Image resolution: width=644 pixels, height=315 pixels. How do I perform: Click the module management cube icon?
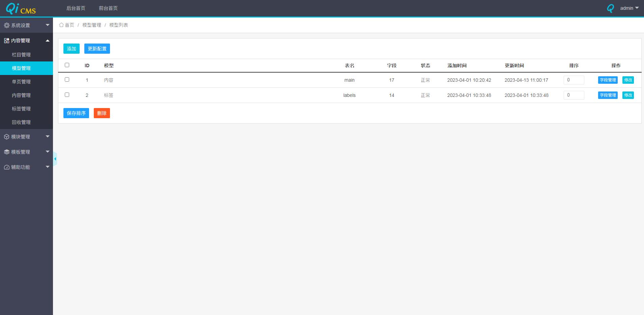pos(6,137)
